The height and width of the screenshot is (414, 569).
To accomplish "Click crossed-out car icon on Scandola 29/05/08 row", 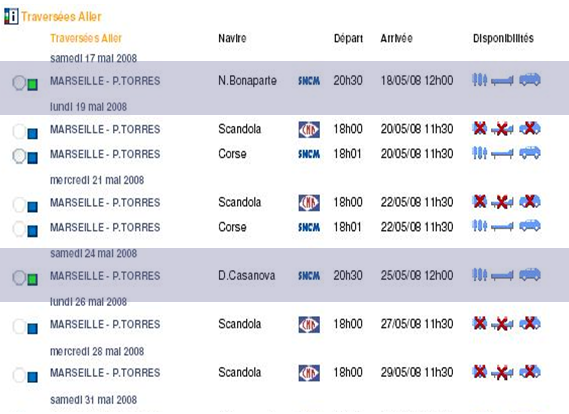I will (530, 372).
